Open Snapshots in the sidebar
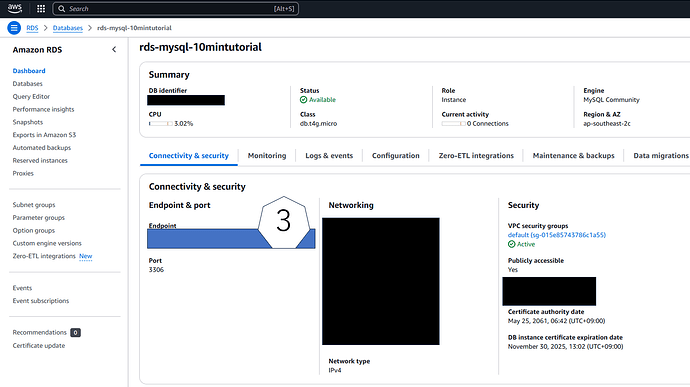690x387 pixels. tap(28, 122)
